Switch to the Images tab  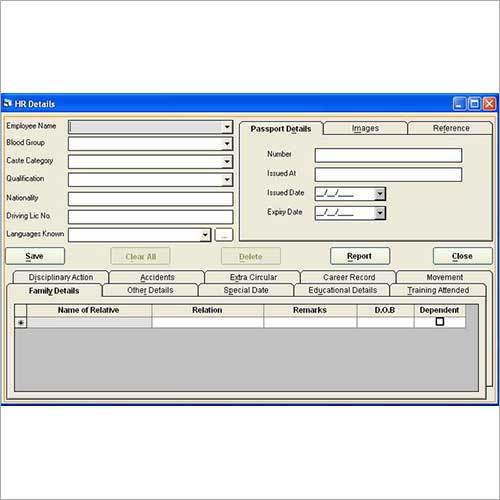pos(365,128)
